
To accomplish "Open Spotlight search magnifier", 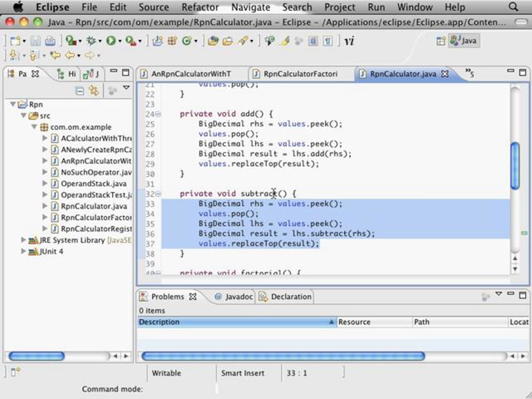I will tap(513, 7).
